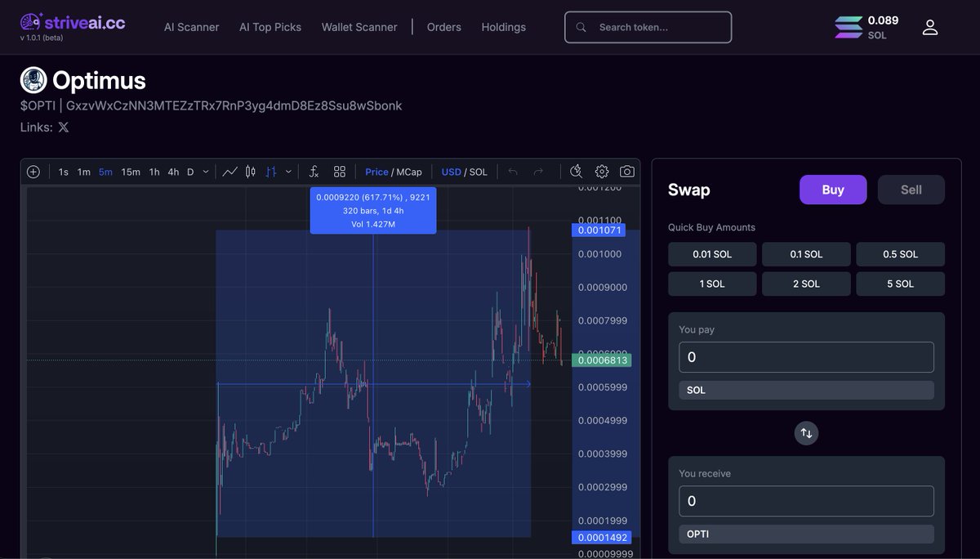Switch to the Sell tab in Swap
This screenshot has width=980, height=559.
tap(910, 189)
